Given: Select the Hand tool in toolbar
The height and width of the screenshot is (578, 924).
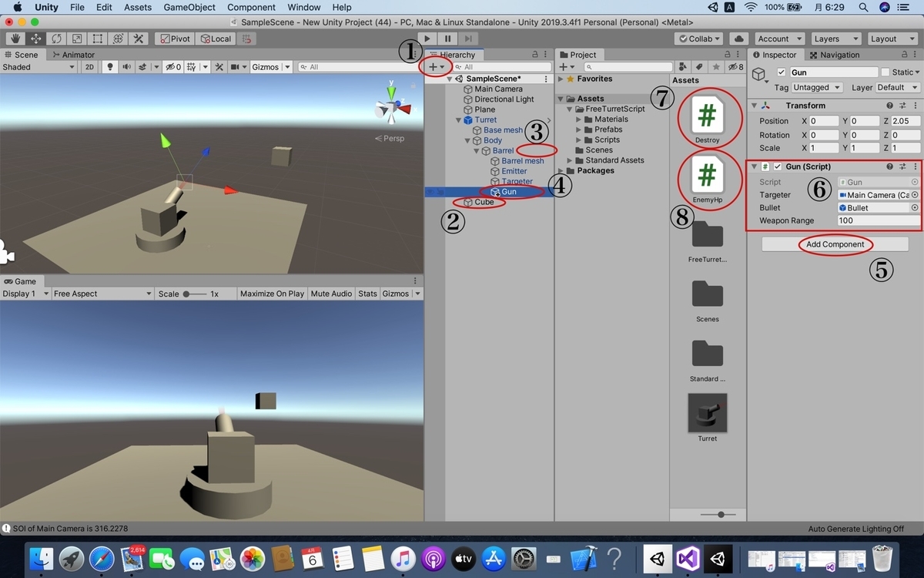Looking at the screenshot, I should [15, 39].
